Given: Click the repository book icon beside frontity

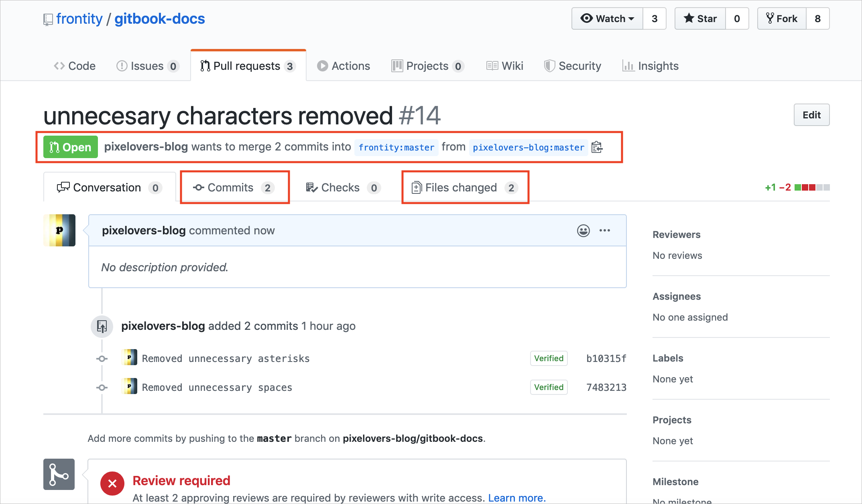Looking at the screenshot, I should click(x=48, y=20).
